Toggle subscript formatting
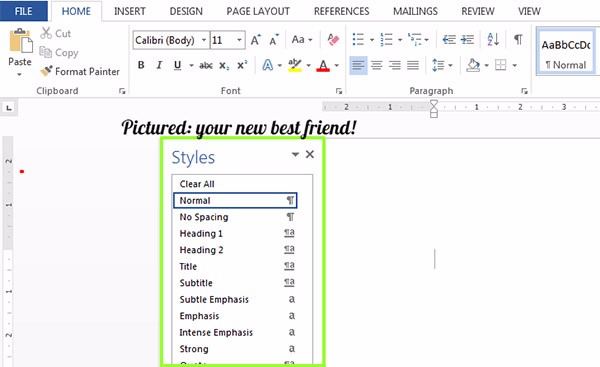Image resolution: width=600 pixels, height=367 pixels. coord(224,66)
